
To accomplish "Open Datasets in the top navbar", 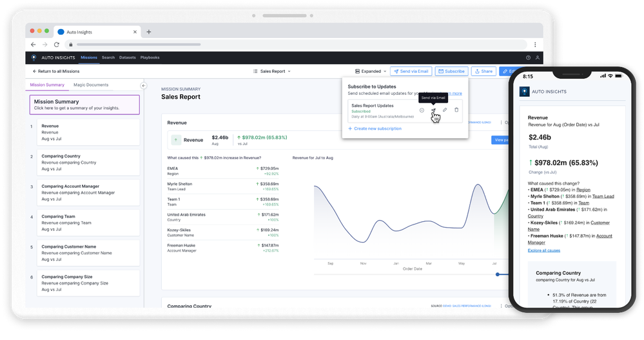I will [128, 57].
